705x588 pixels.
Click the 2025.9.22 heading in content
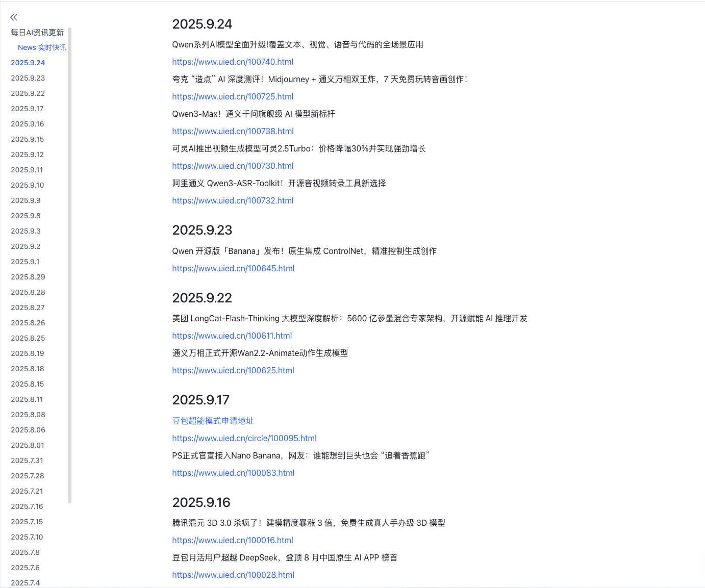[202, 298]
